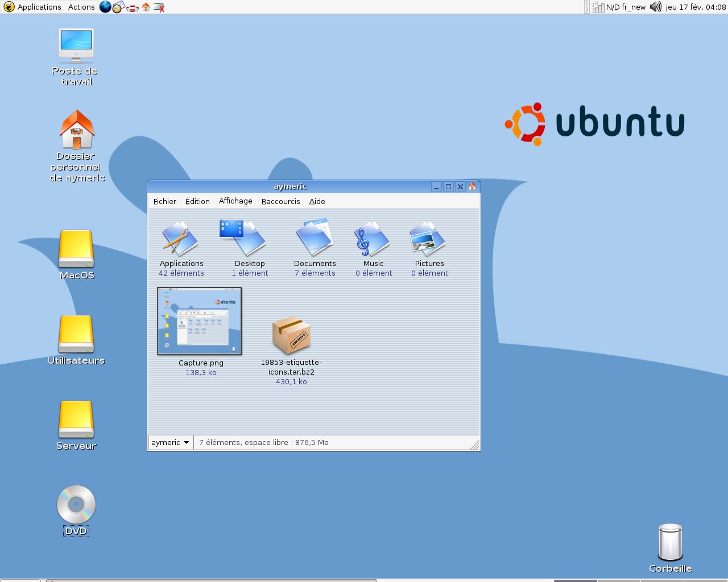Close the aymeric window
This screenshot has height=582, width=728.
coord(460,186)
